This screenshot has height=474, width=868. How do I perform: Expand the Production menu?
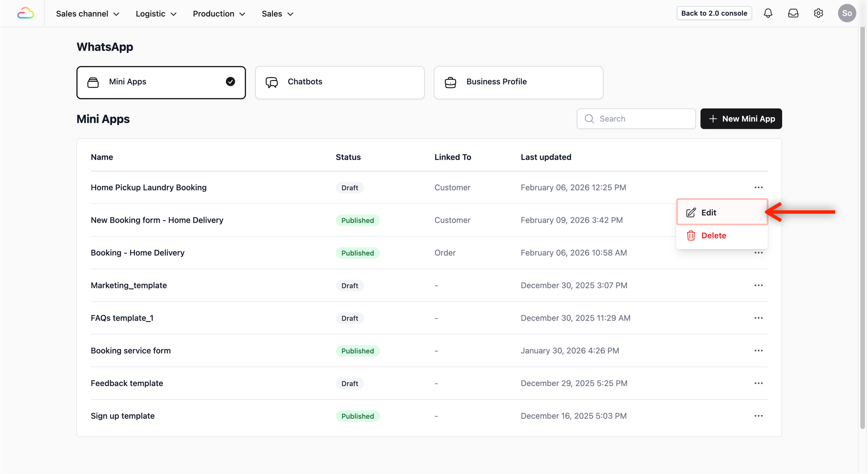click(219, 14)
